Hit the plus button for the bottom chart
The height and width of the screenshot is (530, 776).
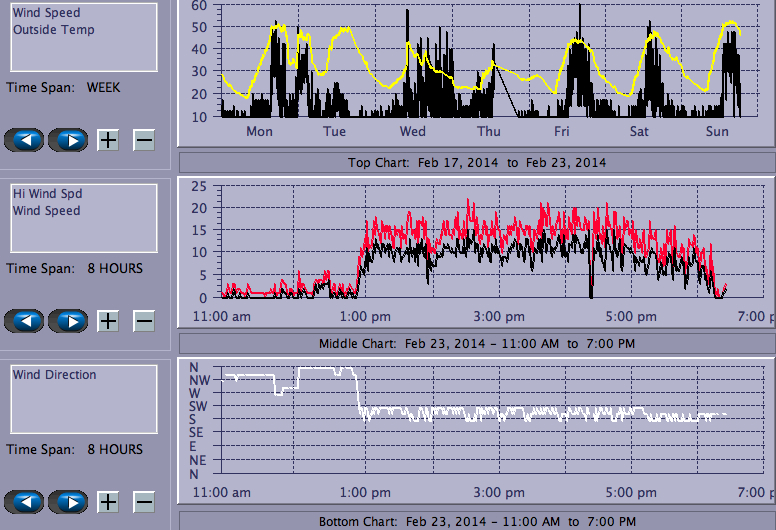point(108,501)
